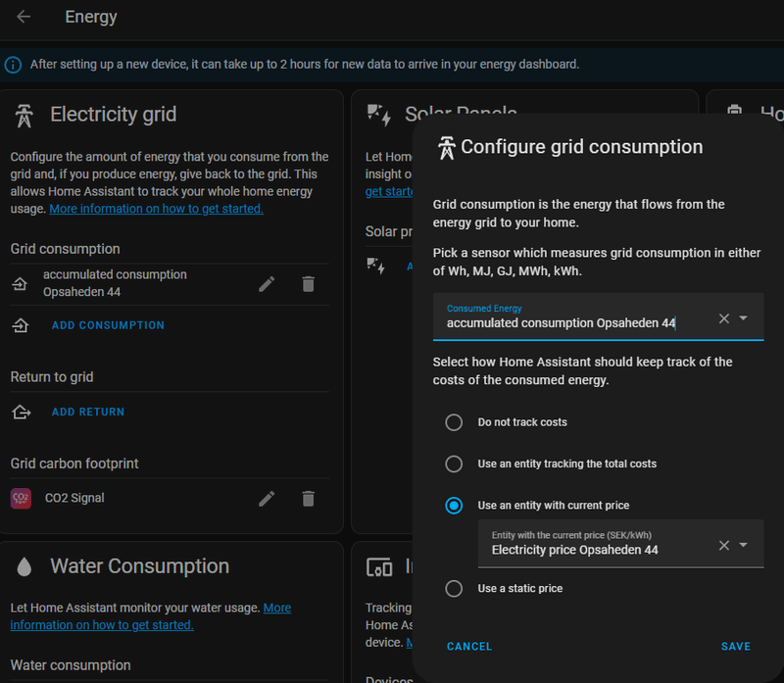Delete the accumulated consumption Opsaheden 44 entry

click(308, 284)
